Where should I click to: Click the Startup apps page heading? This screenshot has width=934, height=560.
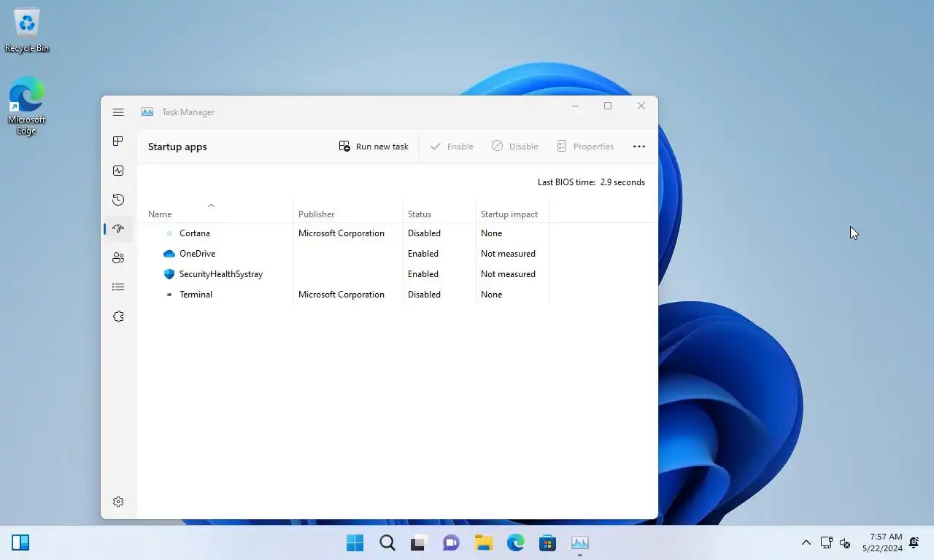tap(177, 147)
